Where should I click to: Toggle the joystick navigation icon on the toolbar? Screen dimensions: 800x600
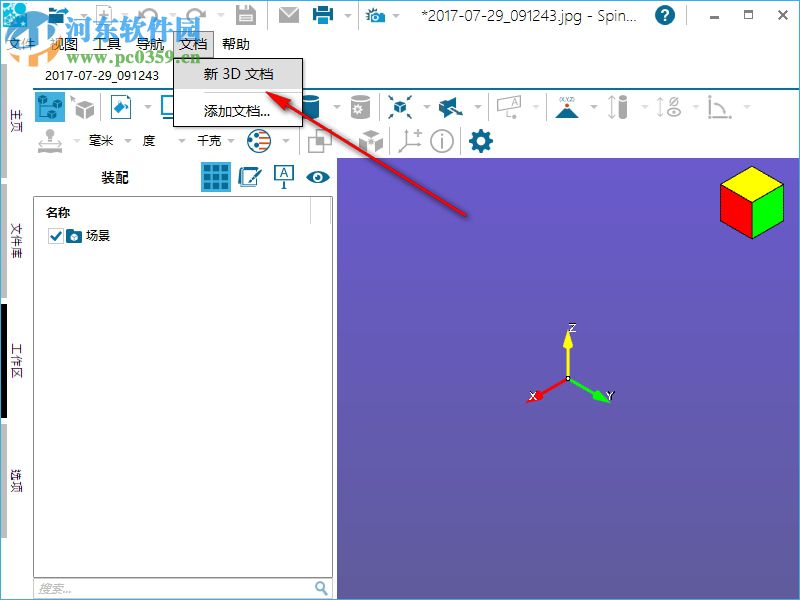point(49,141)
